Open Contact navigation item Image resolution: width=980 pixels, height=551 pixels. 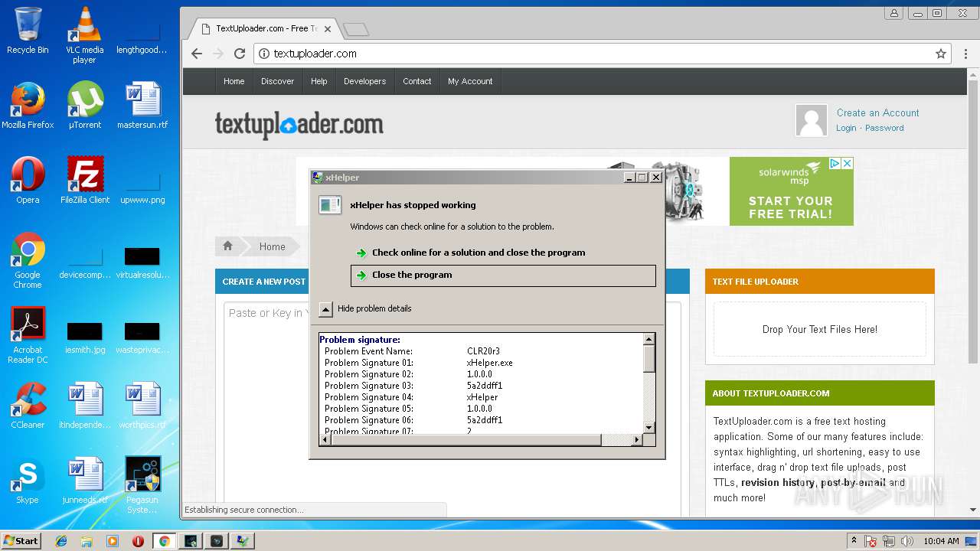[417, 81]
